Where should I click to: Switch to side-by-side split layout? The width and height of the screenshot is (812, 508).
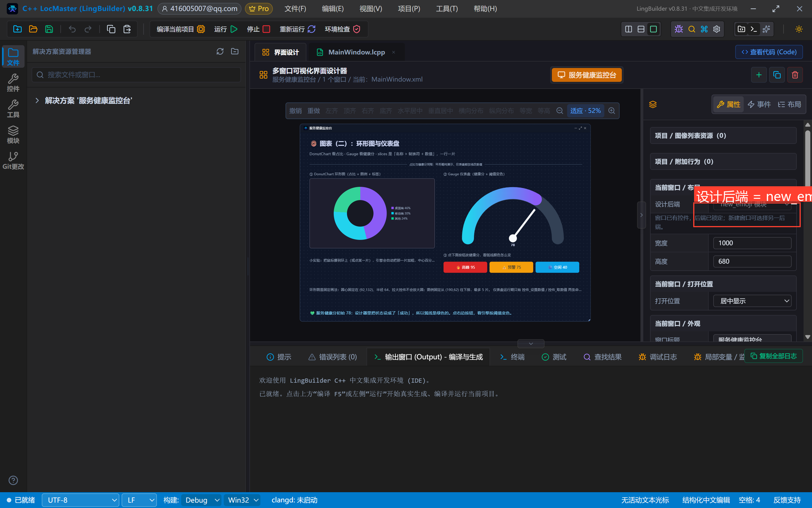coord(628,29)
